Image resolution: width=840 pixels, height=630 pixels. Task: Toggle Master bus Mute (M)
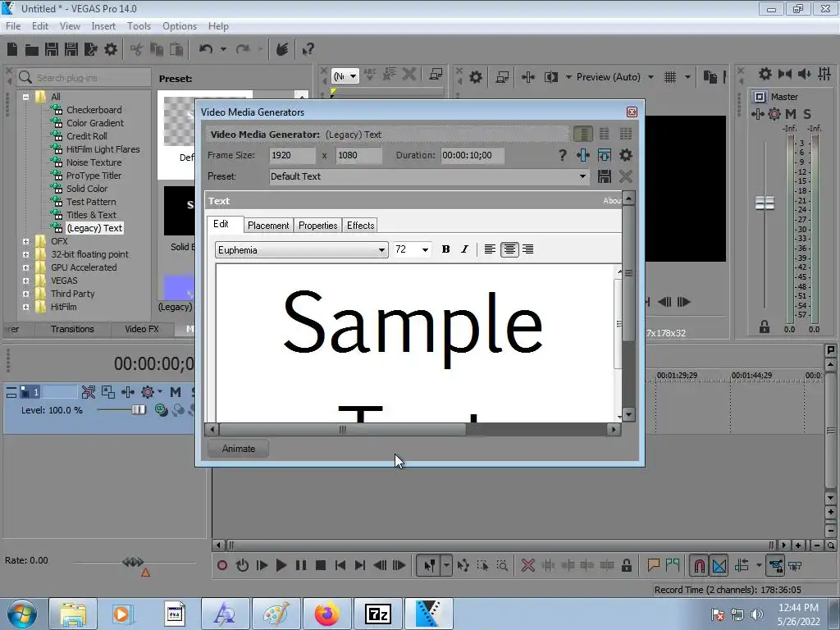point(790,113)
